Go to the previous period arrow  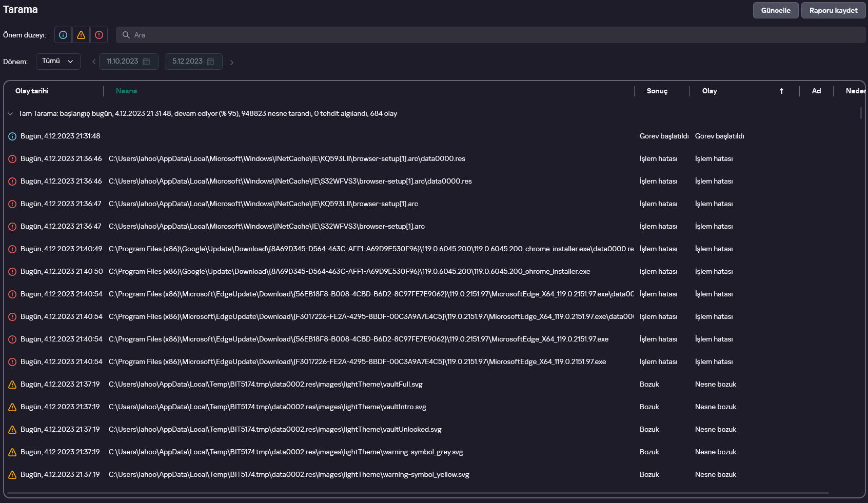pos(94,62)
